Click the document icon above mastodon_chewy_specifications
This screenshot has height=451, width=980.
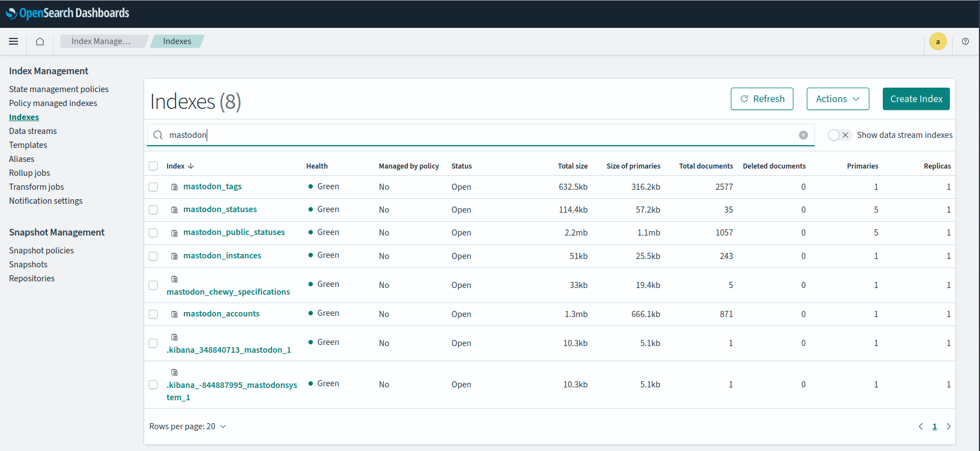(174, 279)
